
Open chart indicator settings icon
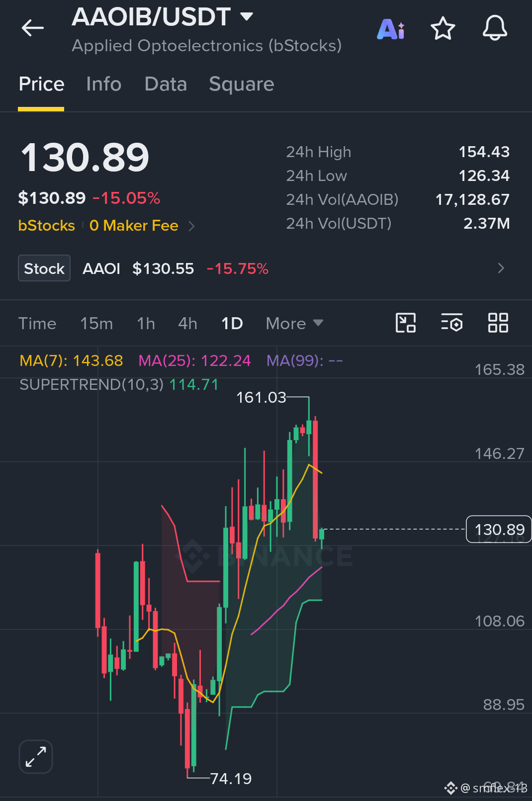pyautogui.click(x=451, y=323)
